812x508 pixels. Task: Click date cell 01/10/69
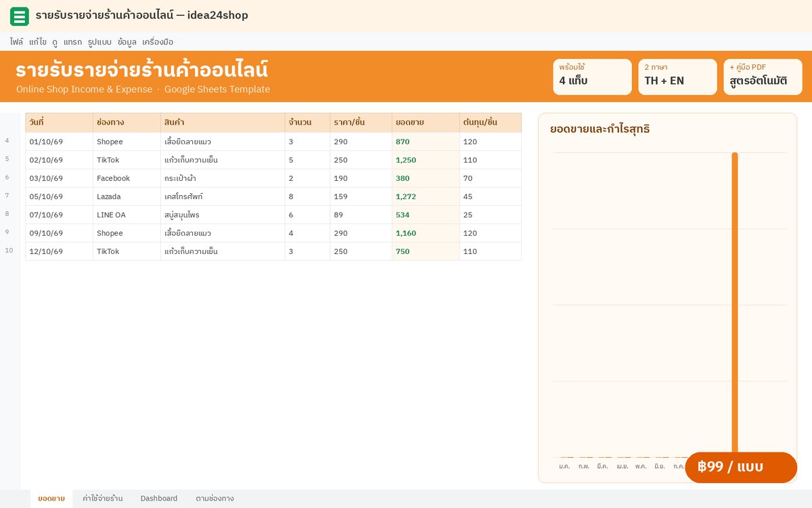[x=60, y=142]
